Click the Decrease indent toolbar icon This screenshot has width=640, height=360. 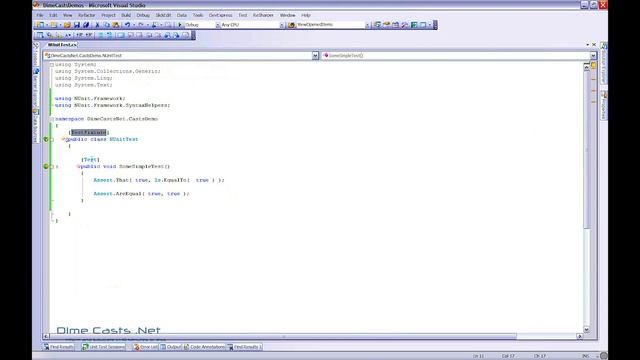(80, 36)
